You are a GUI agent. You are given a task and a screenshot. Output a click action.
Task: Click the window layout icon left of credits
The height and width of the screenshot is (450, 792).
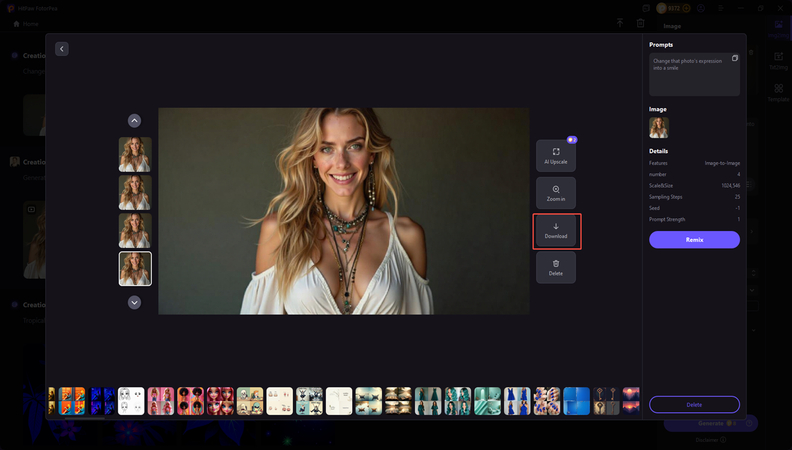coord(646,8)
